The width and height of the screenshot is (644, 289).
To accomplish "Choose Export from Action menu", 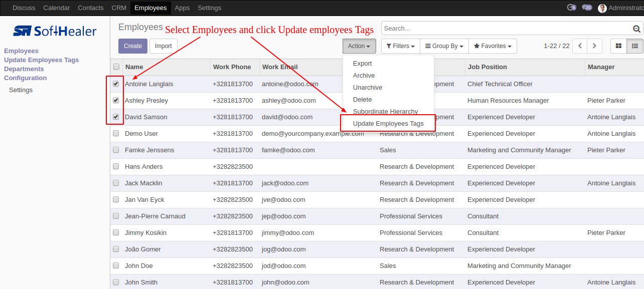I will click(388, 64).
